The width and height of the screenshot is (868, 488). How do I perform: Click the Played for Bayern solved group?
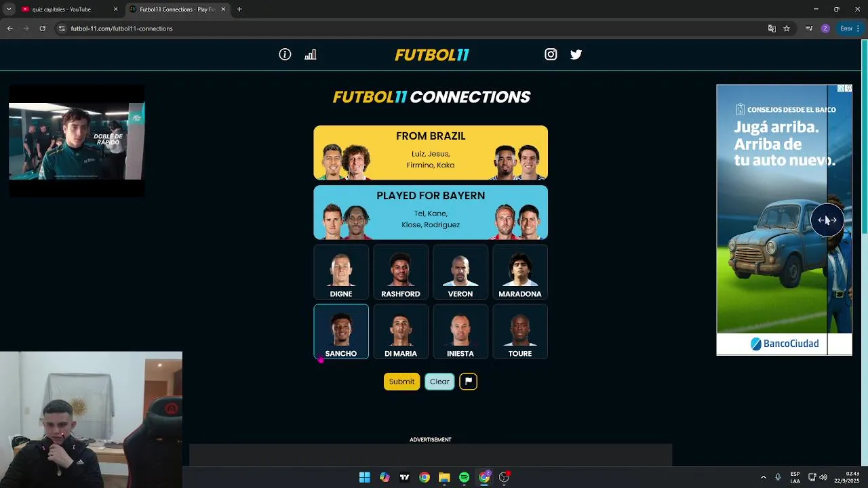click(431, 213)
